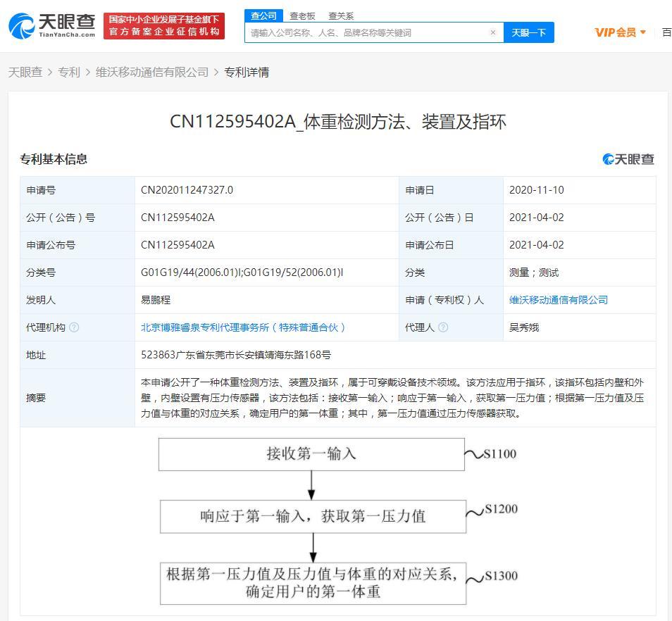Click the 分类号 row label
672x621 pixels.
[41, 272]
